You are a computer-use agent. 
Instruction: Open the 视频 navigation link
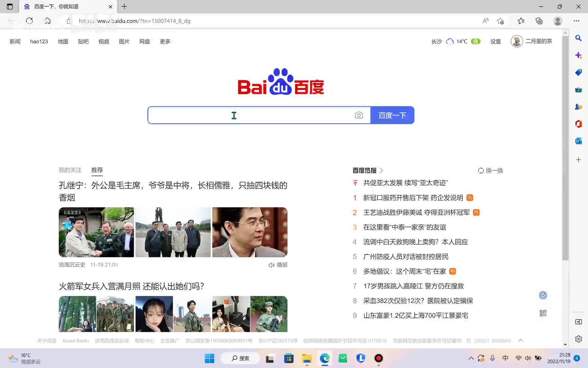(104, 42)
